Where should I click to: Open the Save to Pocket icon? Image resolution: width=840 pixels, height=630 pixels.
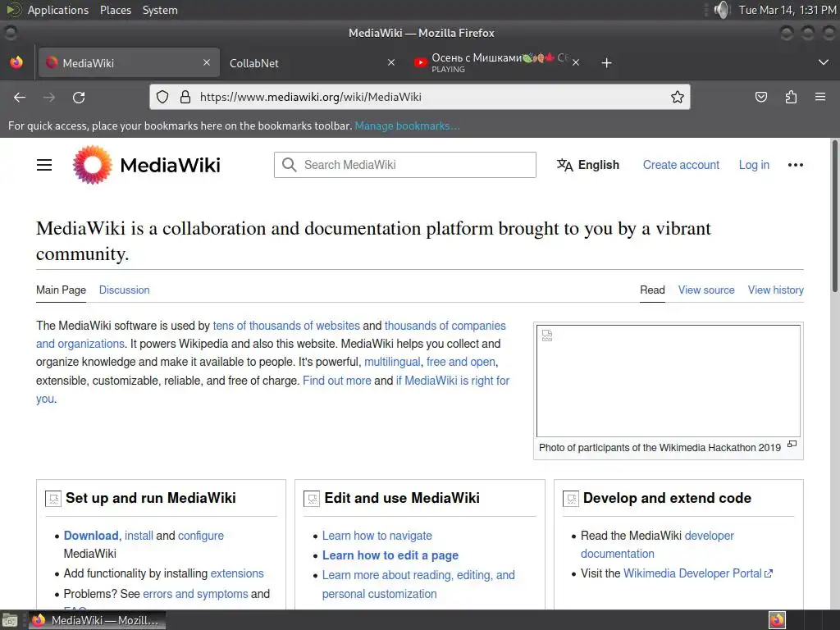point(760,97)
